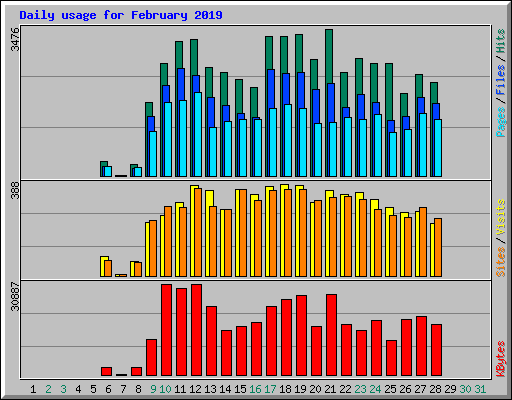
Task: Click the orange Sites bar for day 28
Action: 438,247
